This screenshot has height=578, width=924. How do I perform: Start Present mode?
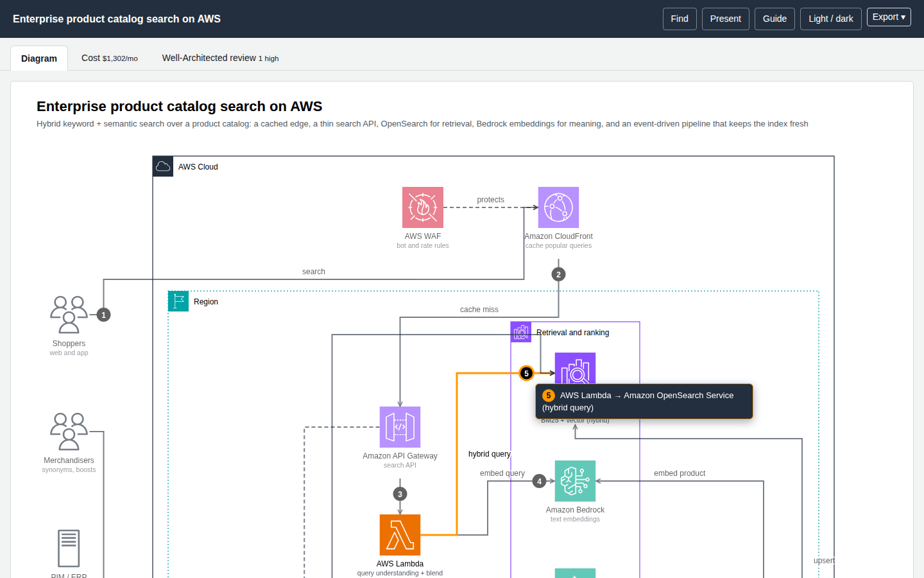coord(726,19)
